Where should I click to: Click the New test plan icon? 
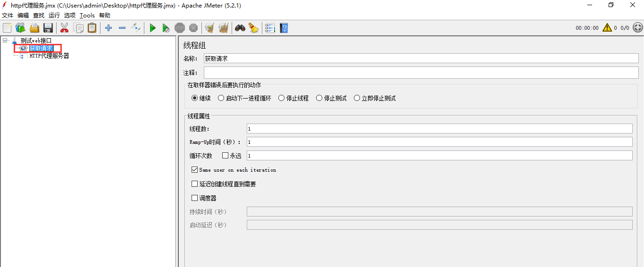pyautogui.click(x=7, y=28)
